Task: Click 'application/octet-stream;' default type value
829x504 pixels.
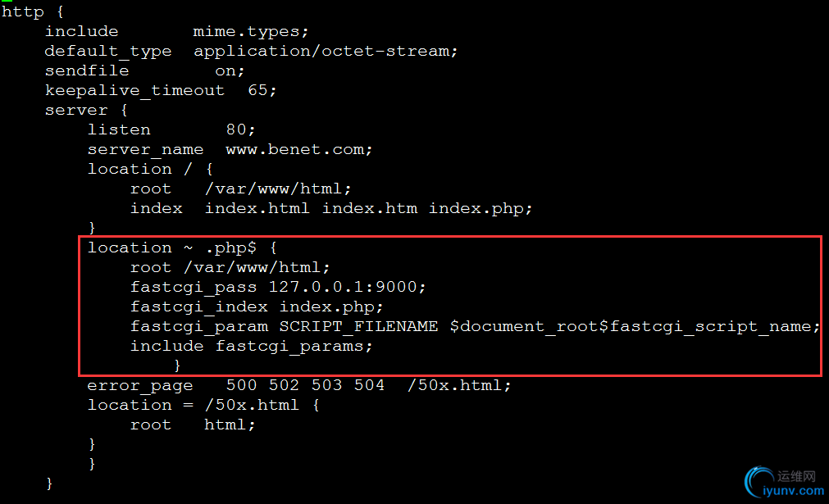Action: point(326,52)
